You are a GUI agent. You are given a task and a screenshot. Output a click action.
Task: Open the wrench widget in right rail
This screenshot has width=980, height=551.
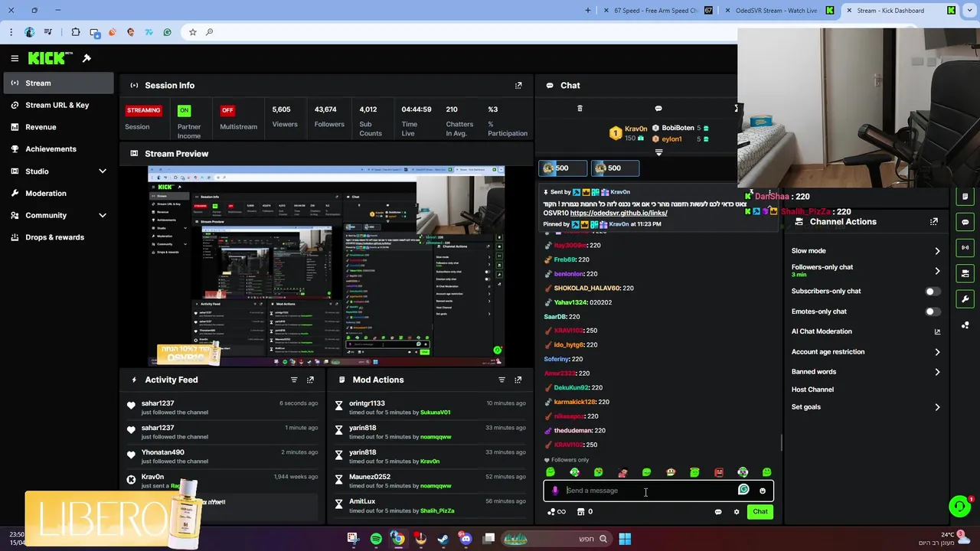965,299
